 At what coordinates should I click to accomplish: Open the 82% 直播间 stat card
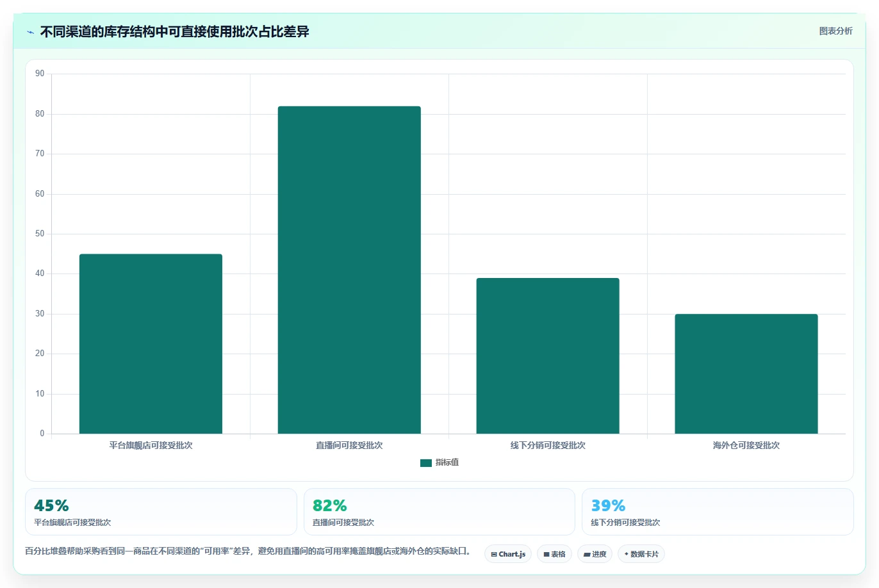tap(439, 512)
